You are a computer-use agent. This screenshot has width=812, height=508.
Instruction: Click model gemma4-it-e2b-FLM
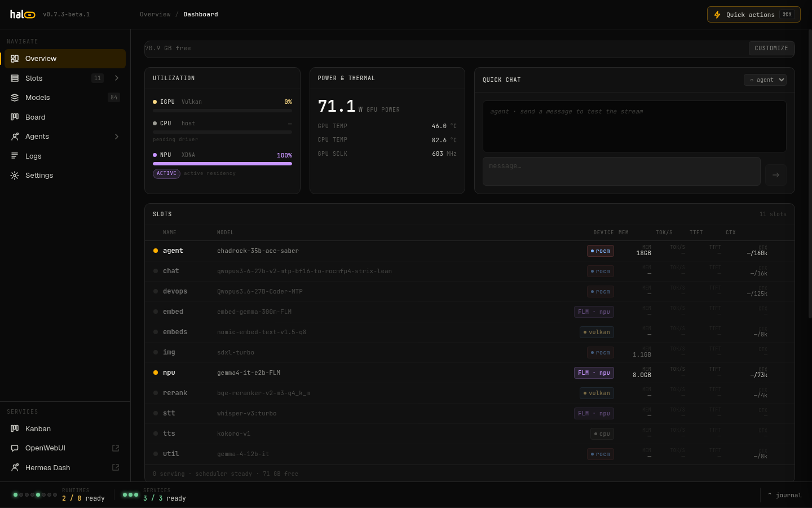pyautogui.click(x=249, y=373)
